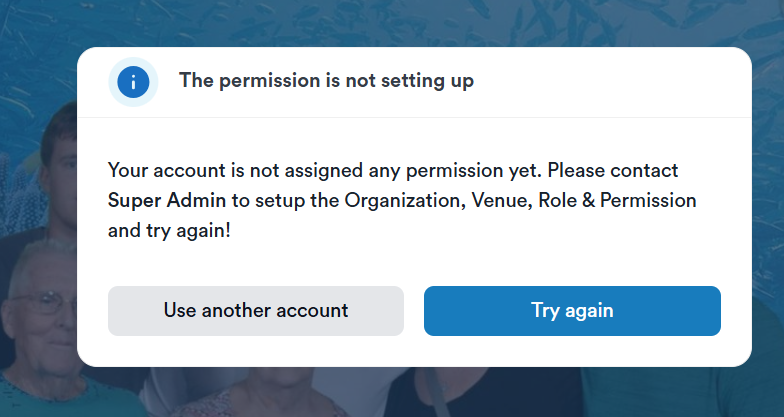Click the blue fish background above dialog
The width and height of the screenshot is (784, 417).
[400, 22]
